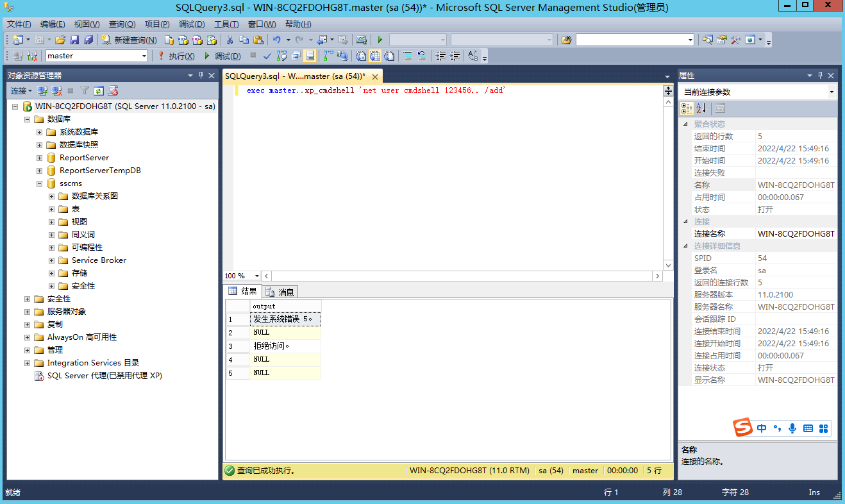845x504 pixels.
Task: Click the Save disk icon
Action: pos(74,40)
